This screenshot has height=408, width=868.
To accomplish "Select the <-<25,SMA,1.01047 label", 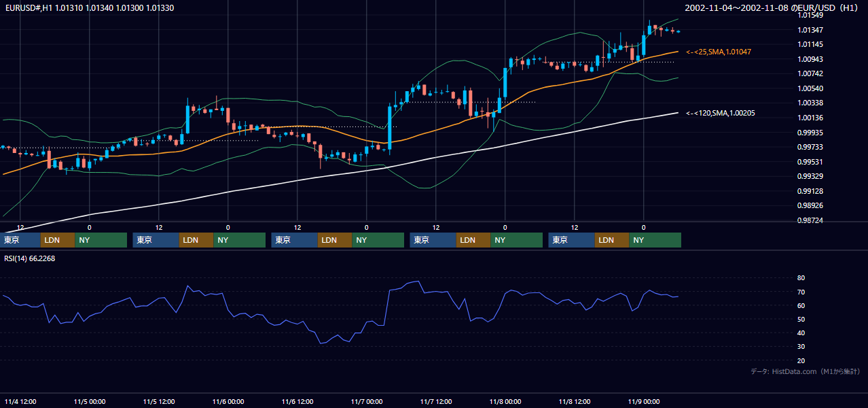I will point(718,52).
